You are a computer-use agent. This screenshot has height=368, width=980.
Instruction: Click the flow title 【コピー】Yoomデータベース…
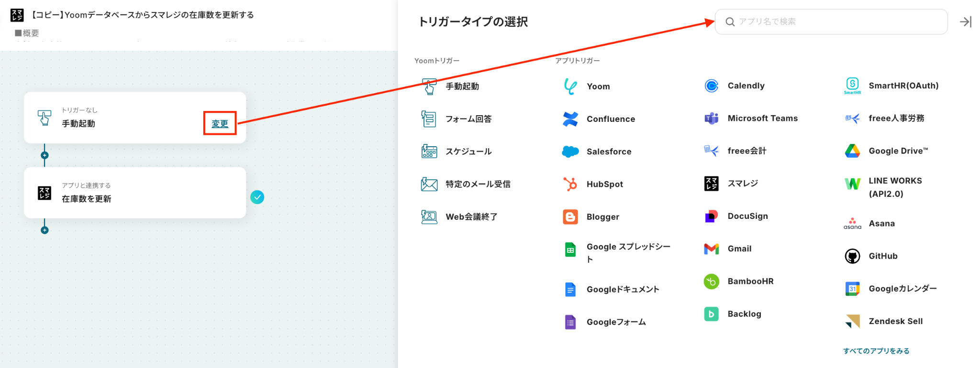[142, 15]
